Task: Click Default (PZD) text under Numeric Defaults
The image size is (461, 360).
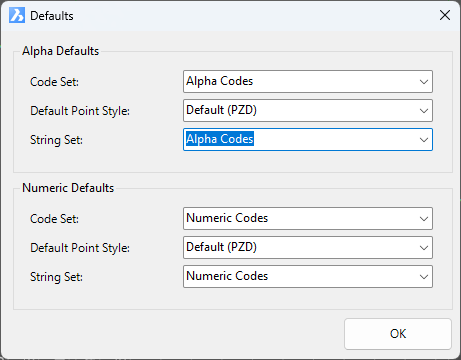Action: point(221,247)
